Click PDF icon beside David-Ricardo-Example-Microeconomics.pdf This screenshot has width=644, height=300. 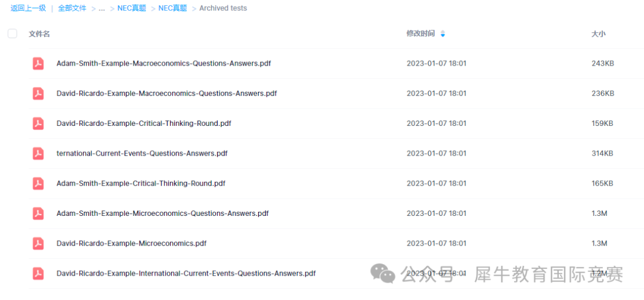(x=38, y=243)
